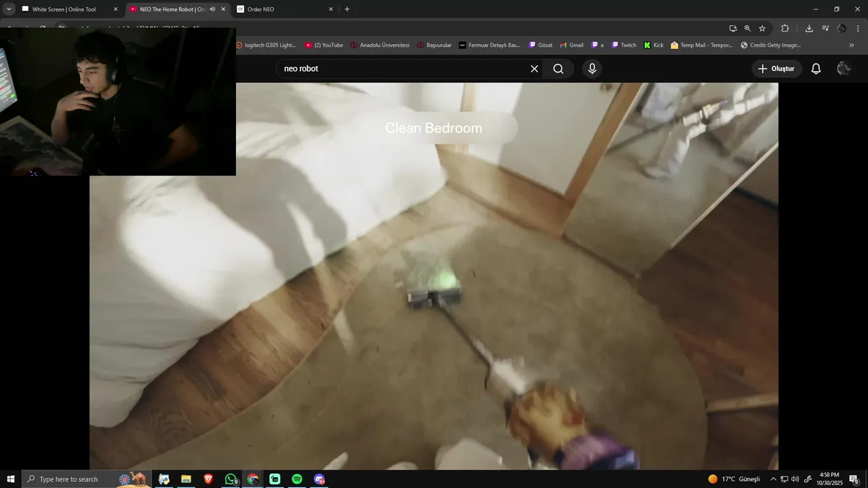Open the Başvurular bookmark
Viewport: 868px width, 488px height.
coord(434,45)
